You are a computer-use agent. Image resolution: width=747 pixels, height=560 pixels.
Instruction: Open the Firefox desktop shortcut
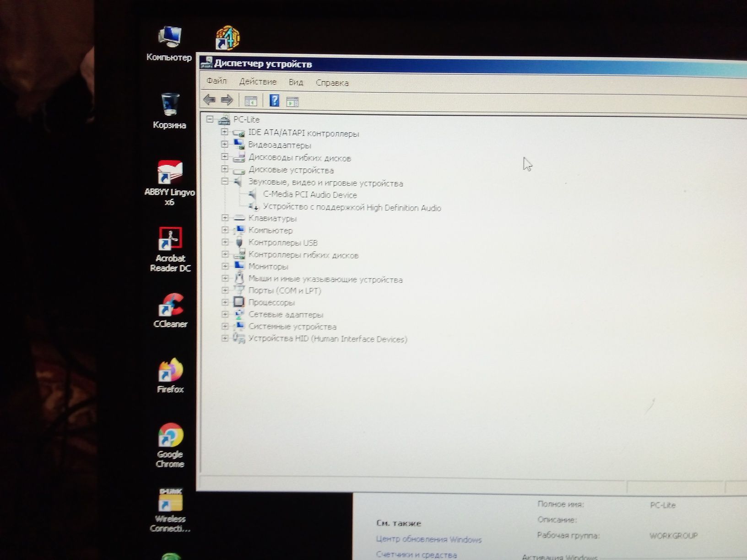pyautogui.click(x=170, y=376)
